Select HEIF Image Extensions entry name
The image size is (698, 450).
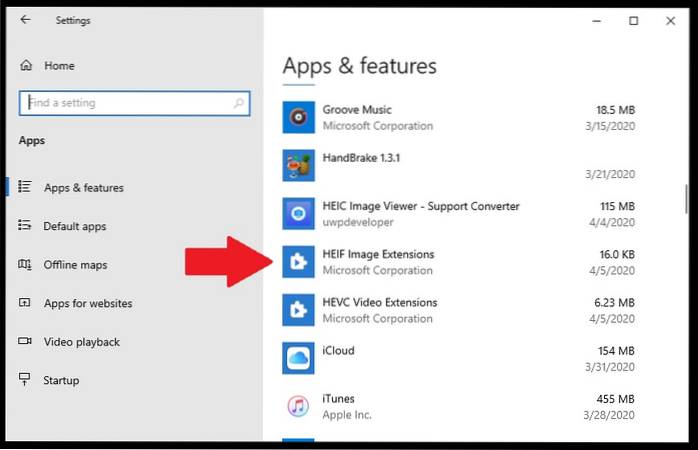click(378, 255)
